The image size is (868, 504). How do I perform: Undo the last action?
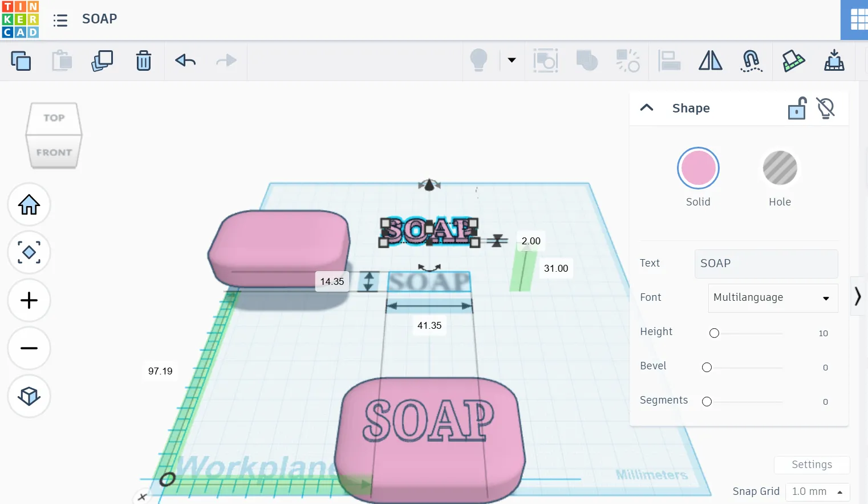pos(185,61)
